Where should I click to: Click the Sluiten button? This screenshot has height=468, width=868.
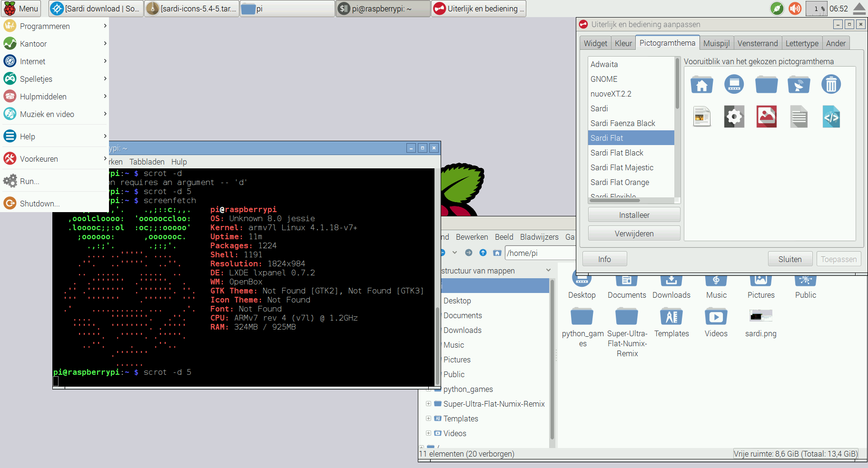click(790, 259)
